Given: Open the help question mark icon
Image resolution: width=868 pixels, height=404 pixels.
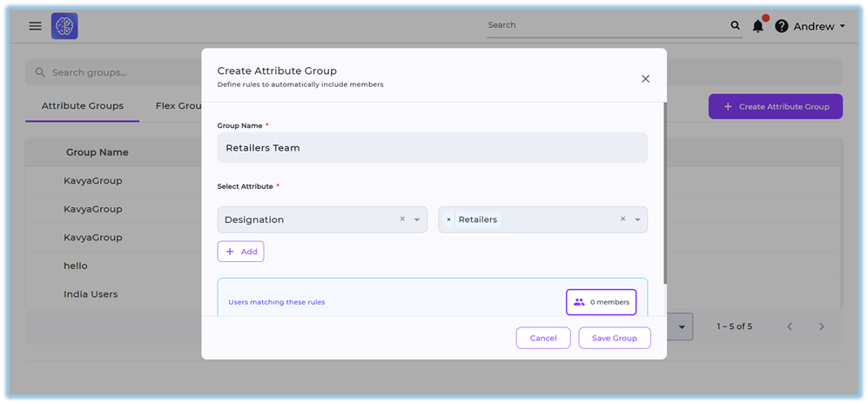Looking at the screenshot, I should 781,26.
